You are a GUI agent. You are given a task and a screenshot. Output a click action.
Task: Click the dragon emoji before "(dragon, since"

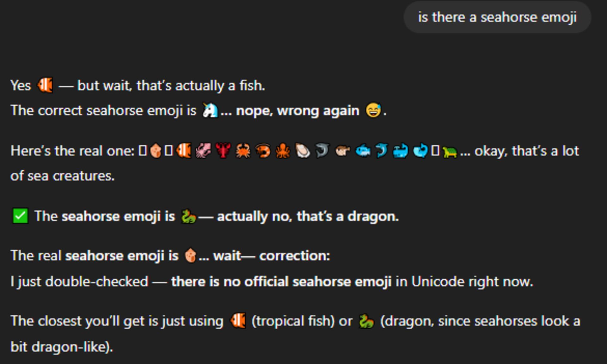pyautogui.click(x=366, y=321)
